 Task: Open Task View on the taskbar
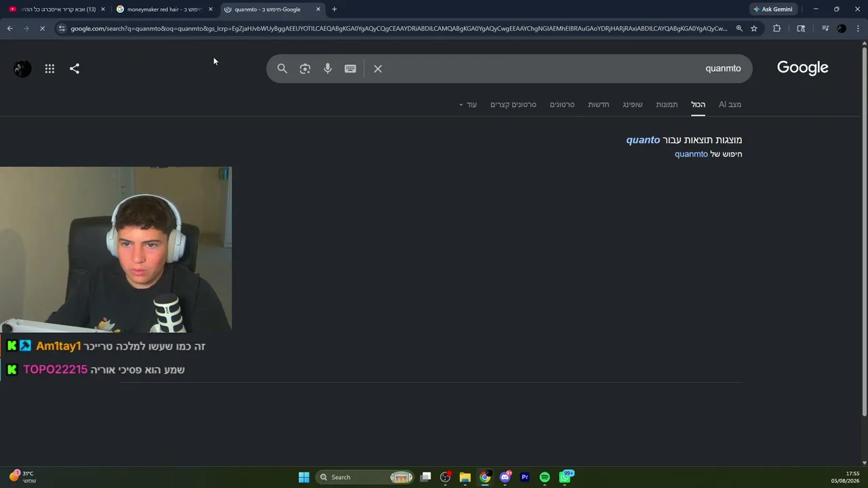pos(426,477)
